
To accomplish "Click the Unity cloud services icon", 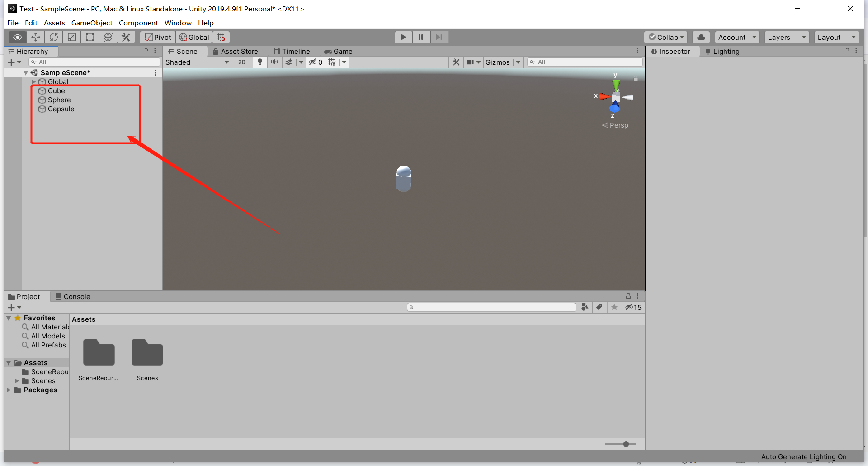I will click(701, 37).
